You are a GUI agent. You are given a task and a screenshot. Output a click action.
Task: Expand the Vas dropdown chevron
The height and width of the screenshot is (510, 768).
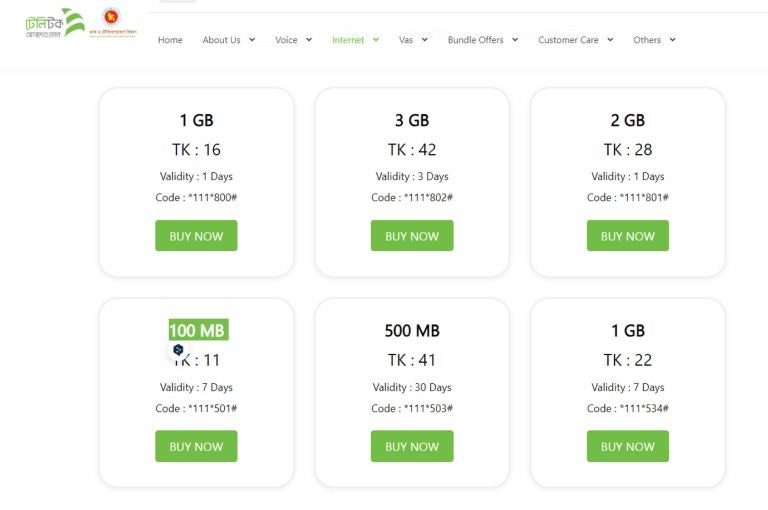pyautogui.click(x=425, y=40)
